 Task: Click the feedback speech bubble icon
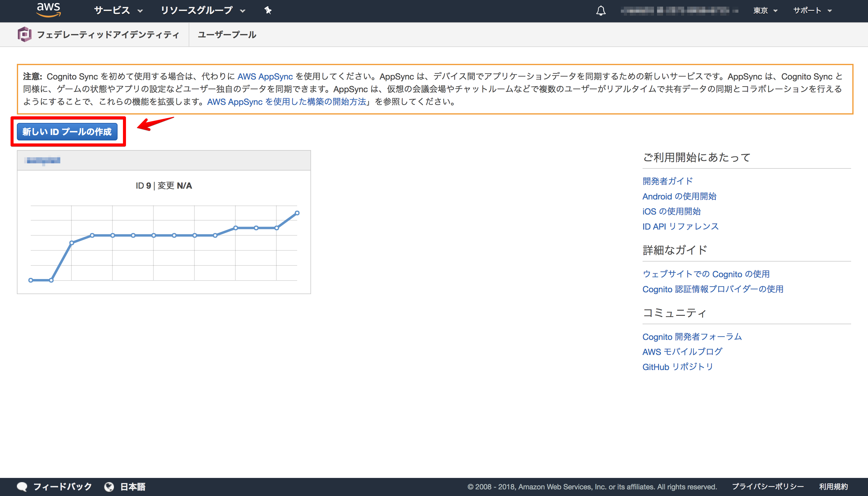tap(22, 486)
